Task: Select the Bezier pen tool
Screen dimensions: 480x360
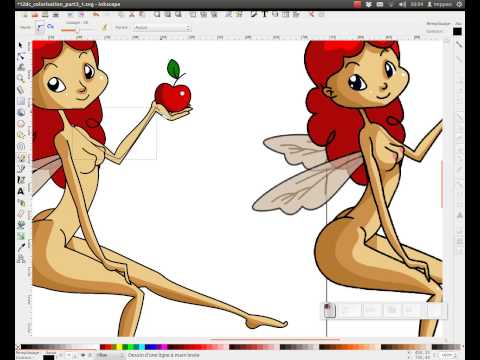Action: tap(21, 169)
